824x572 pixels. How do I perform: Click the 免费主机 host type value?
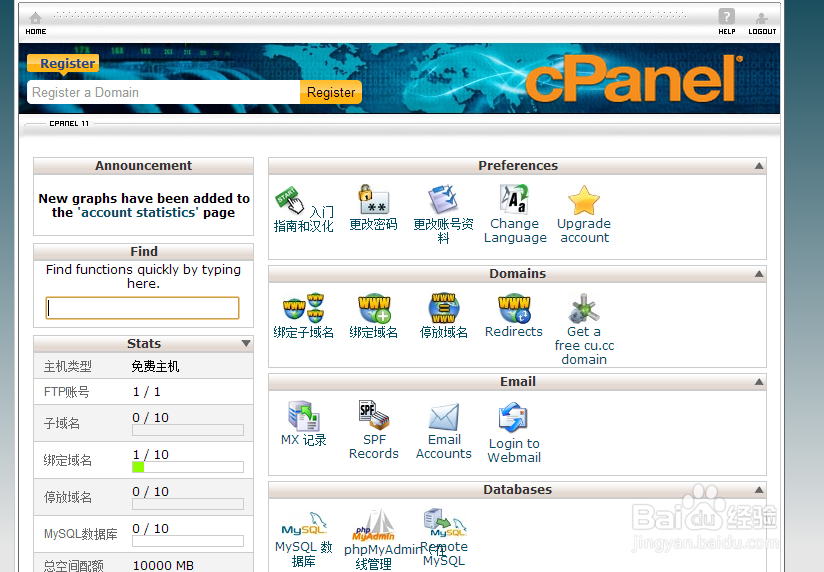(155, 366)
